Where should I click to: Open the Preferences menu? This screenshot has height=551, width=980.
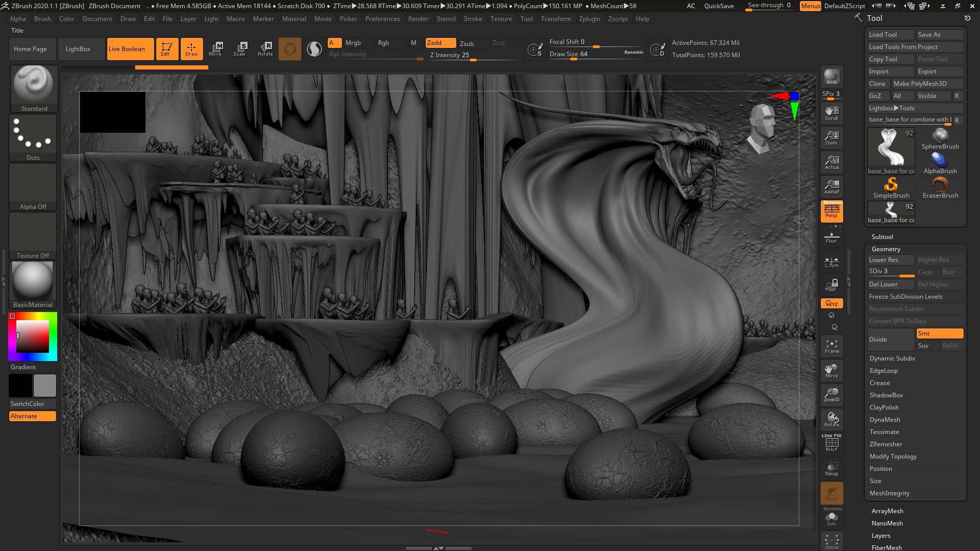pos(382,19)
